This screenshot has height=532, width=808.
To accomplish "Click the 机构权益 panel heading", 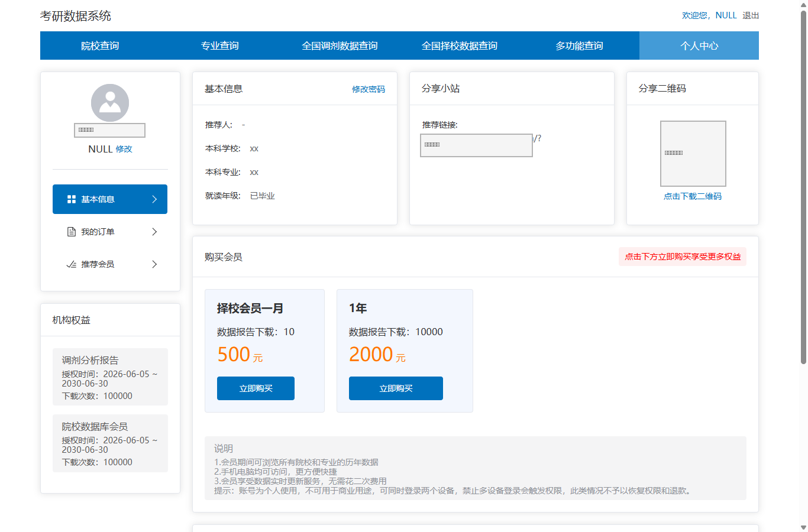I will tap(72, 320).
